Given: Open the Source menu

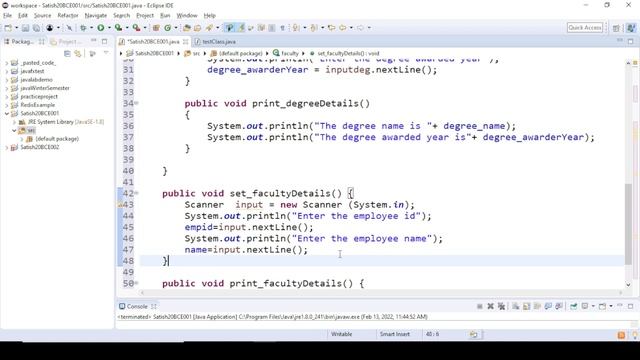Looking at the screenshot, I should (42, 16).
